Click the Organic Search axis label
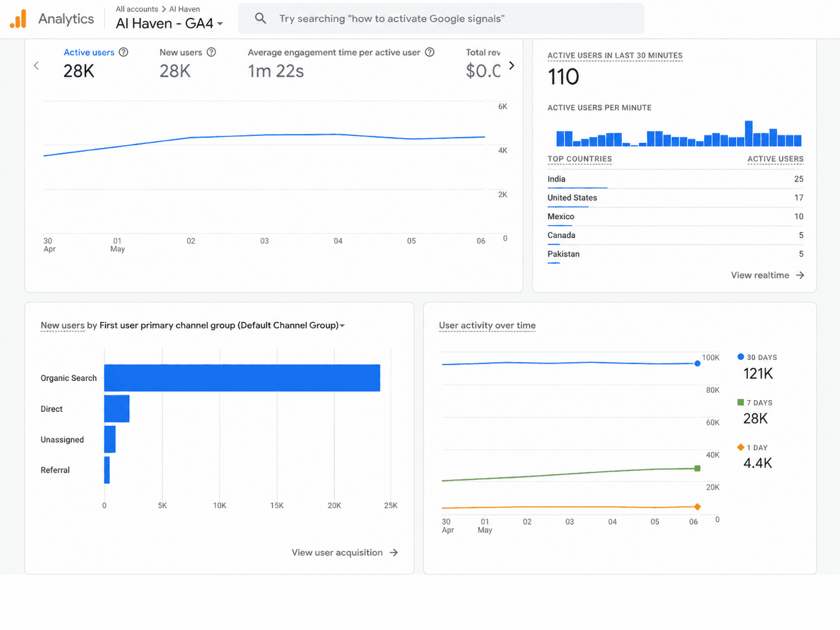The width and height of the screenshot is (840, 630). pyautogui.click(x=68, y=378)
